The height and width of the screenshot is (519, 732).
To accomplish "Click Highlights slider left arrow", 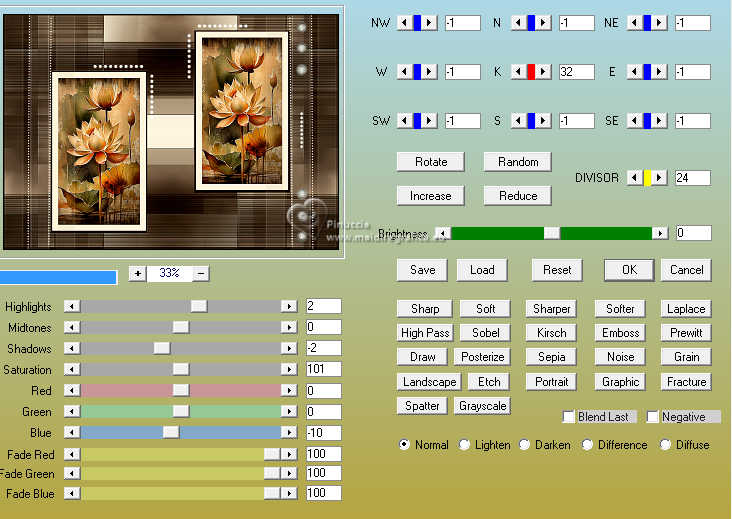I will coord(72,306).
